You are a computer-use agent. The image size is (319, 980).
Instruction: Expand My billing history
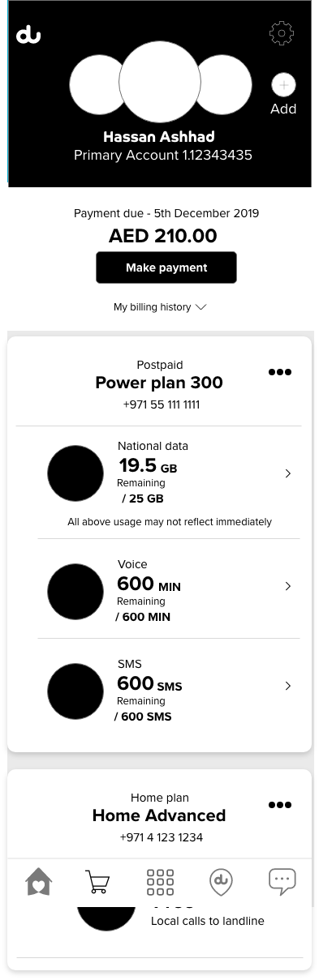point(160,307)
